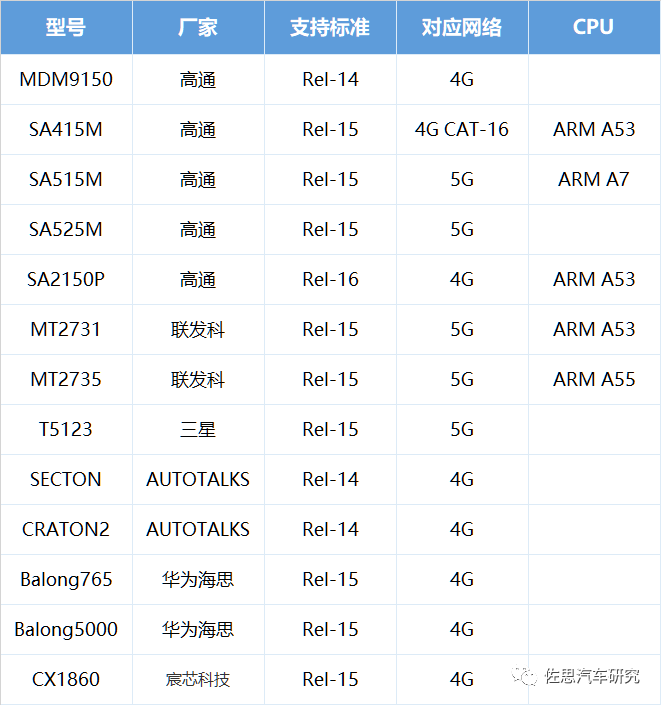Click Rel-14 in the MDM9150 row

pyautogui.click(x=330, y=80)
